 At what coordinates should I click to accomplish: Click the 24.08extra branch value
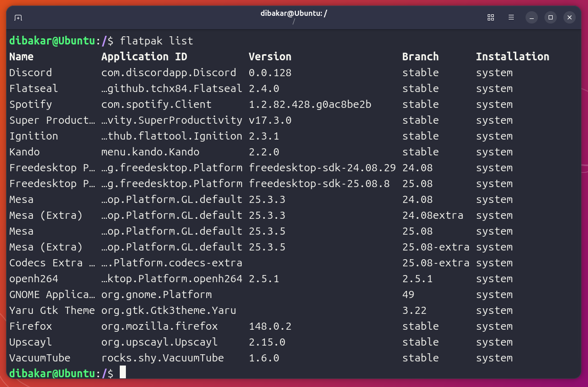point(433,215)
